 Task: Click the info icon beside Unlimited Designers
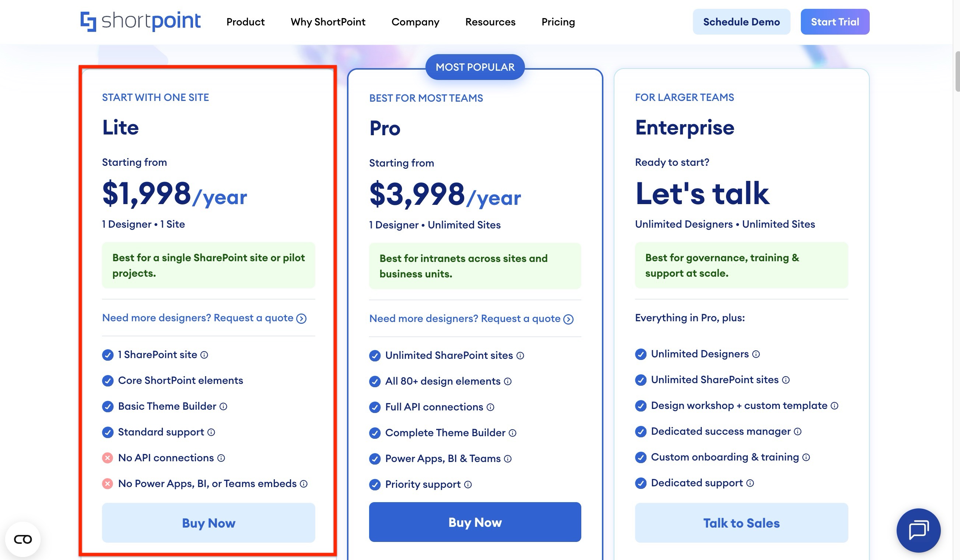756,354
